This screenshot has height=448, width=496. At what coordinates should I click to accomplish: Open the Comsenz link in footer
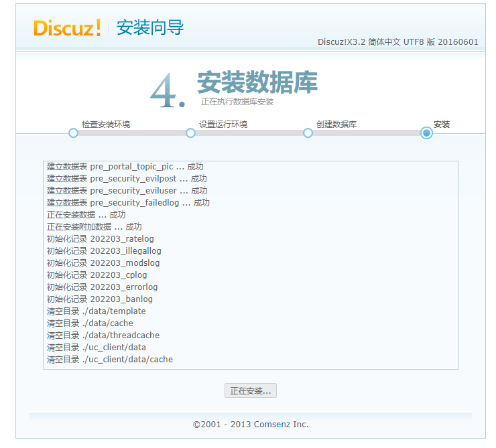(x=271, y=424)
